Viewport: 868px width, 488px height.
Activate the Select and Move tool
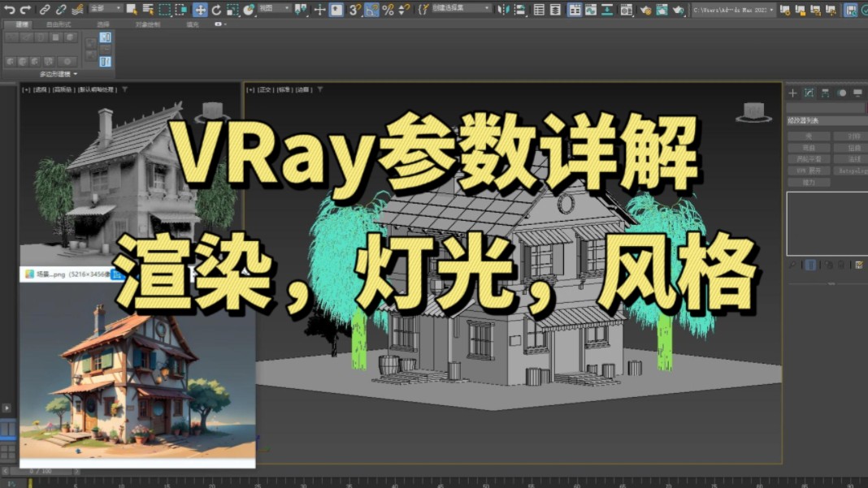coord(200,10)
